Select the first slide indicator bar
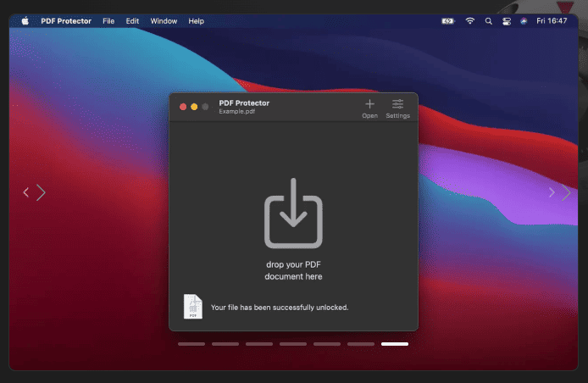The image size is (588, 383). (191, 344)
